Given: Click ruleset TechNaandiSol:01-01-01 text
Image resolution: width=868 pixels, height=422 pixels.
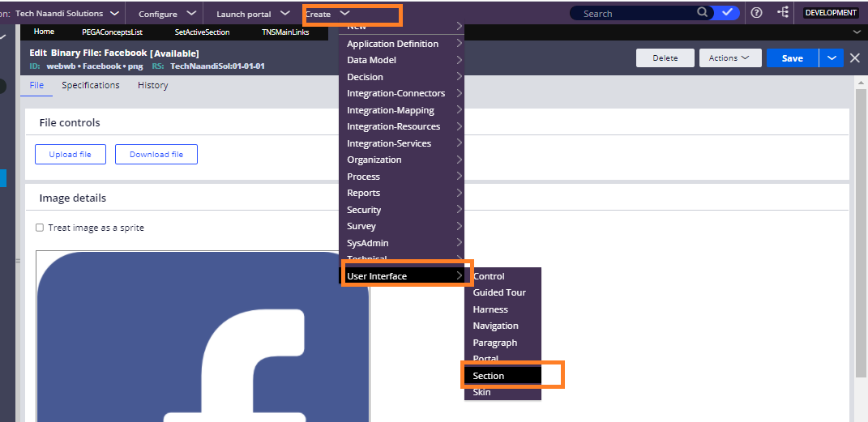Looking at the screenshot, I should coord(217,66).
